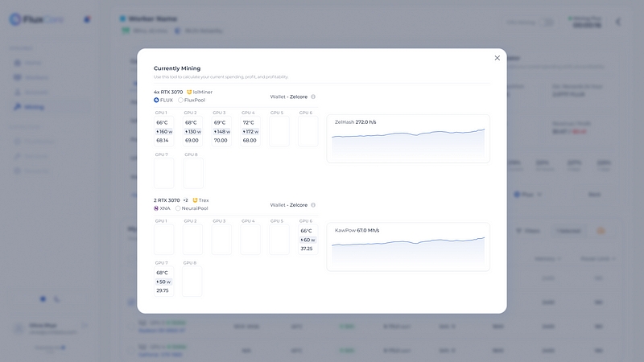Select the XNA radio option

point(156,208)
